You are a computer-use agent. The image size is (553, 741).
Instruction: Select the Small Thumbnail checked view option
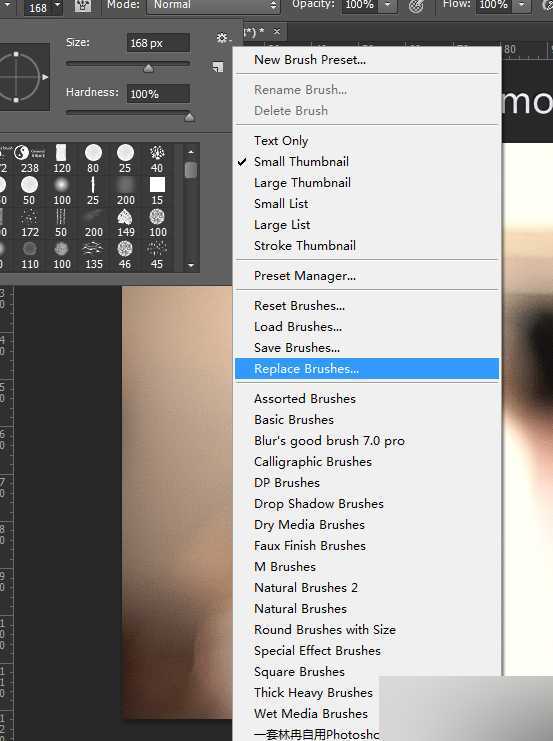point(301,162)
